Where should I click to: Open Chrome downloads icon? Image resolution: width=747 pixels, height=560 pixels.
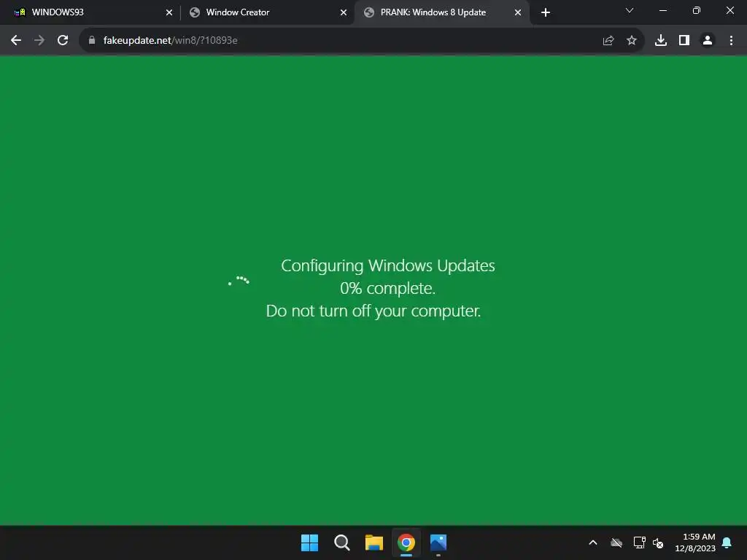pos(661,41)
